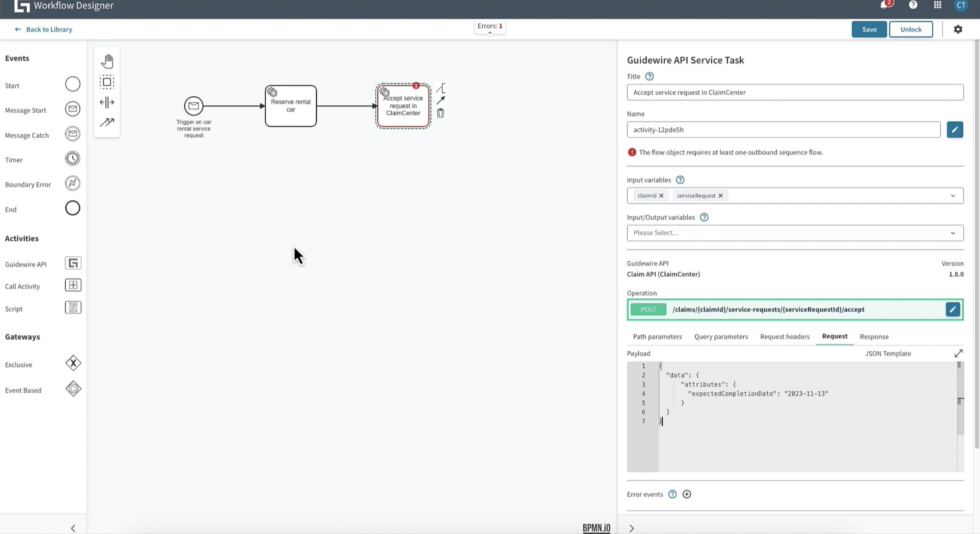Image resolution: width=980 pixels, height=534 pixels.
Task: Edit the POST operation with pencil button
Action: coord(952,310)
